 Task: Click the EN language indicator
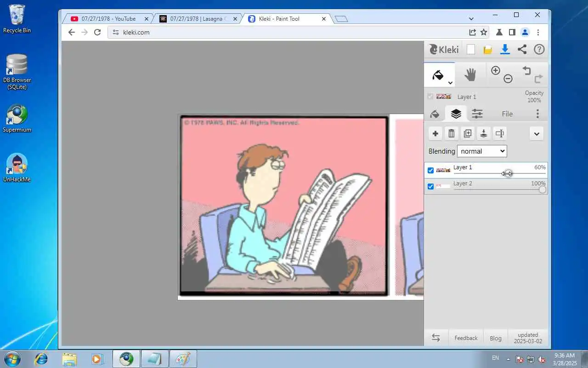click(x=495, y=358)
